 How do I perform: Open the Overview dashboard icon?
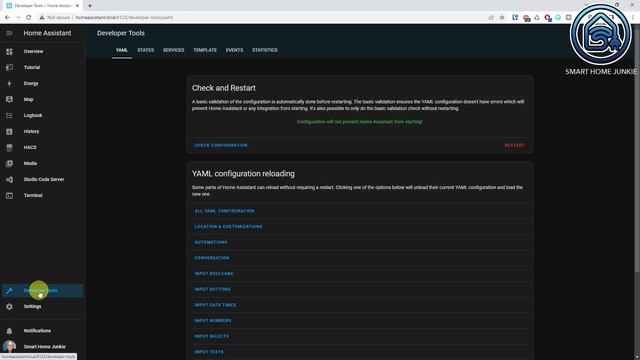click(x=9, y=51)
